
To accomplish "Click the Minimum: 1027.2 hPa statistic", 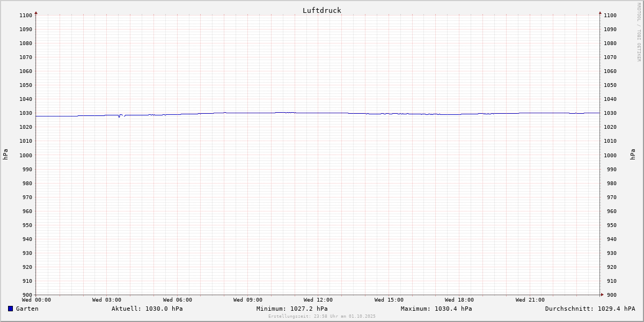I will [x=292, y=309].
